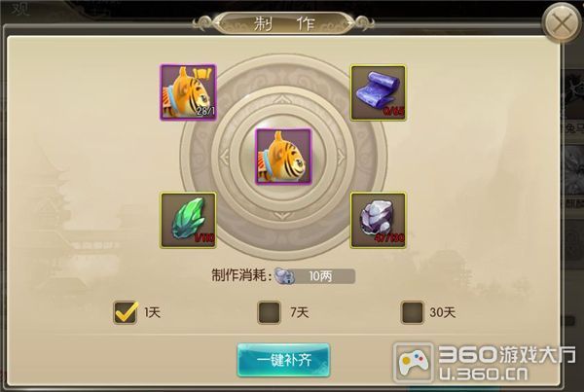This screenshot has height=392, width=584.
Task: Tap the center tiger mount result icon
Action: click(283, 157)
